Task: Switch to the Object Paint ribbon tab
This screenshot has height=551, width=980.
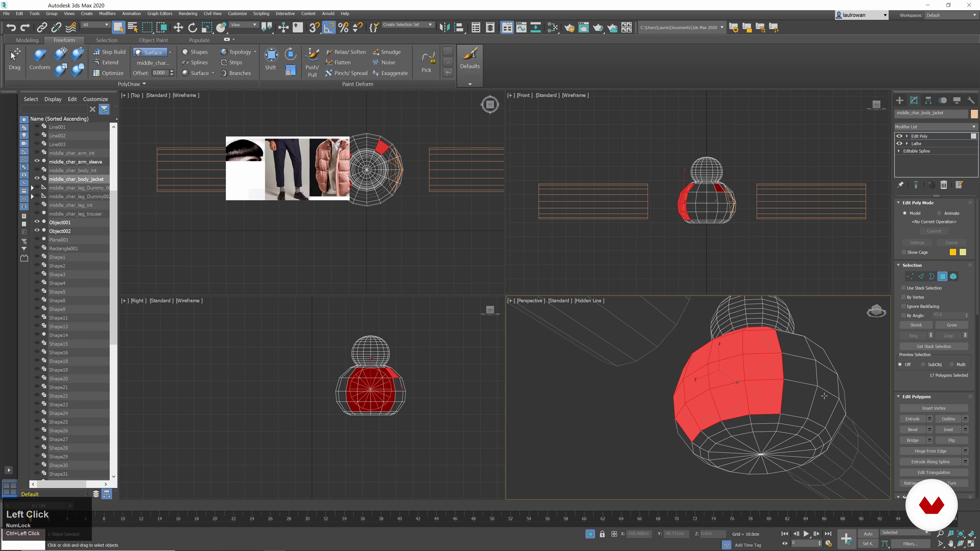Action: 153,40
